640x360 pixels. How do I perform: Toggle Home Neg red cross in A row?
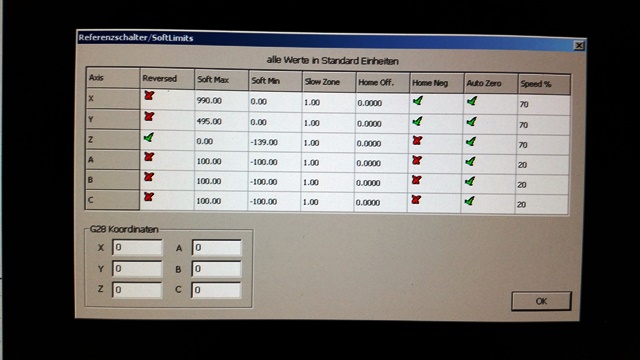point(416,160)
